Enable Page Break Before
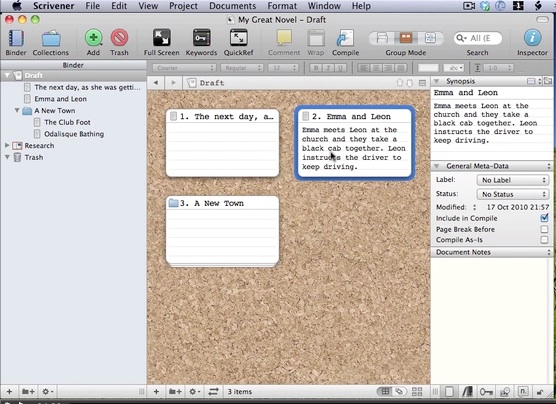 click(x=544, y=229)
